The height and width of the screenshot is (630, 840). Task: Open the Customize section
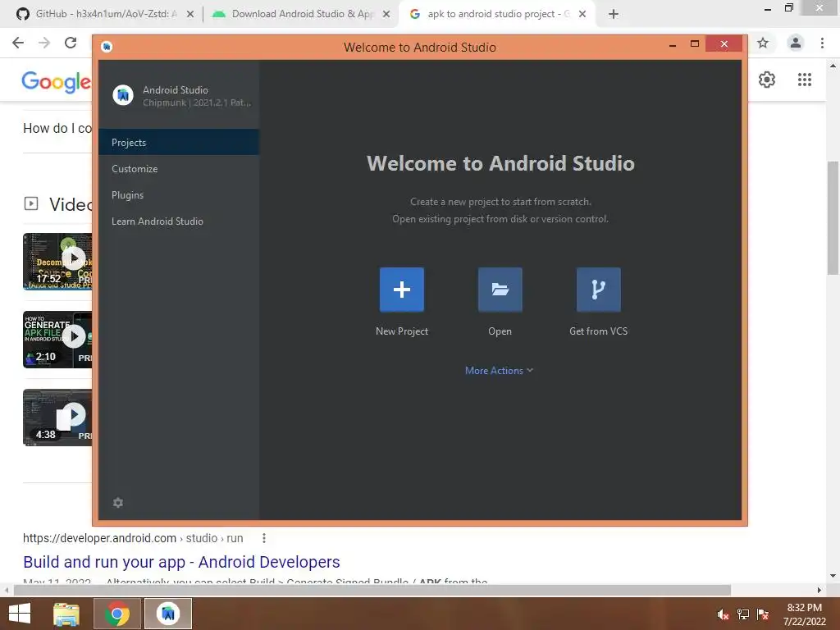179,168
